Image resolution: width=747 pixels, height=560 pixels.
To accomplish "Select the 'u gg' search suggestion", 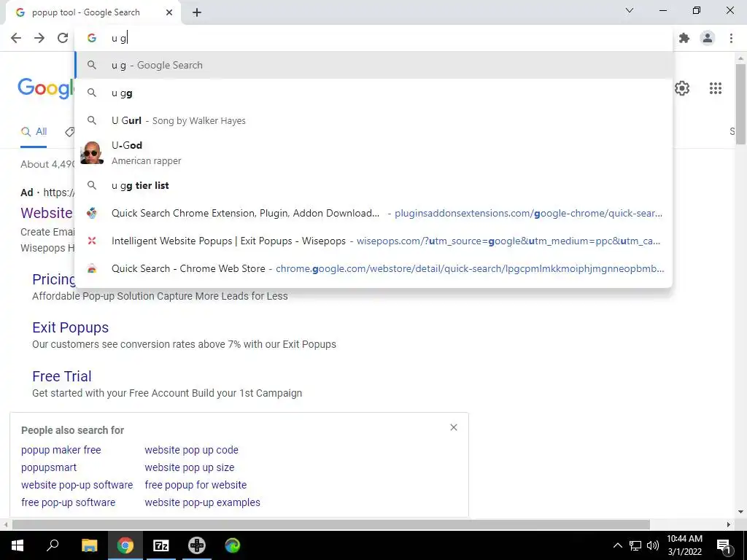I will tap(374, 93).
